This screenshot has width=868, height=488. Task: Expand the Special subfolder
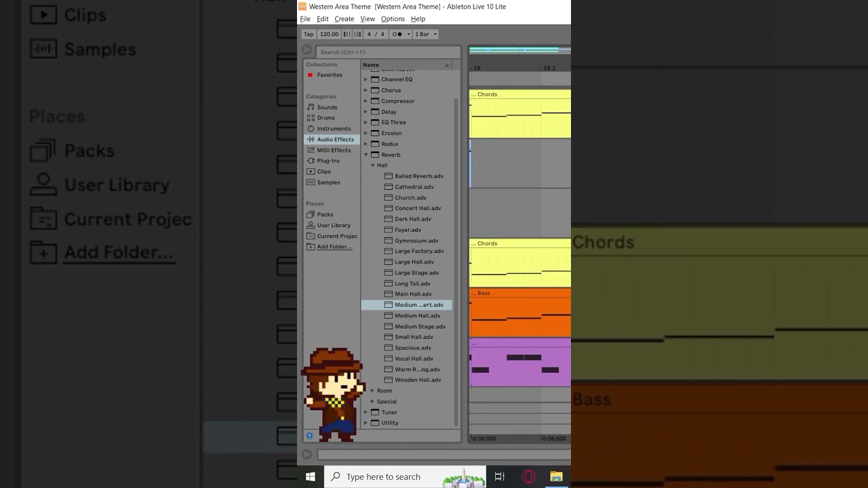pyautogui.click(x=372, y=401)
